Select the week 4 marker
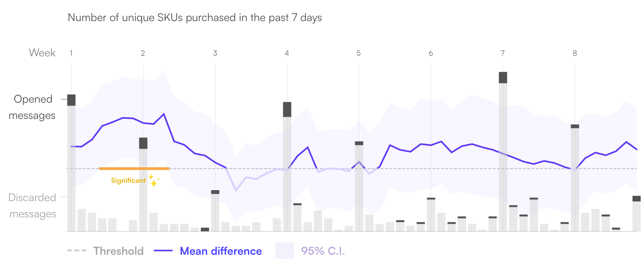This screenshot has width=644, height=262. click(287, 53)
